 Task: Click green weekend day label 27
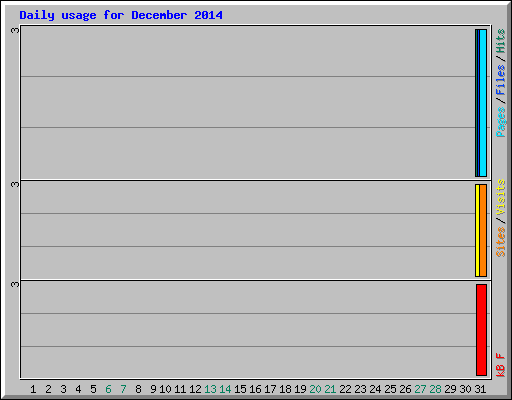click(420, 389)
